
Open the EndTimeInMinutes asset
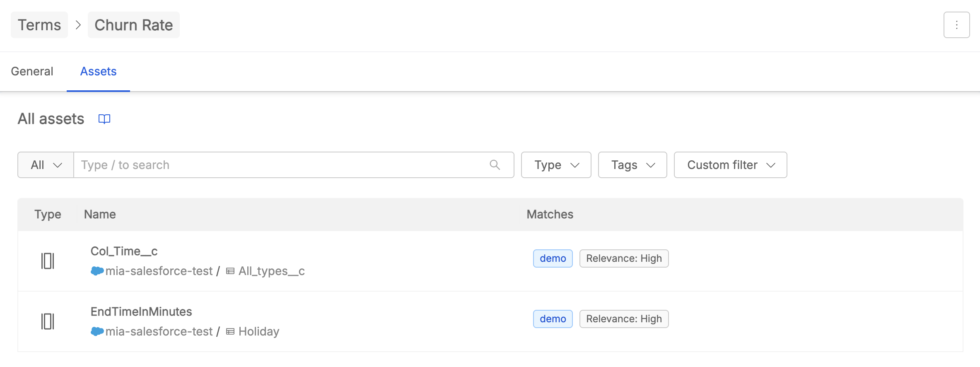click(x=141, y=311)
